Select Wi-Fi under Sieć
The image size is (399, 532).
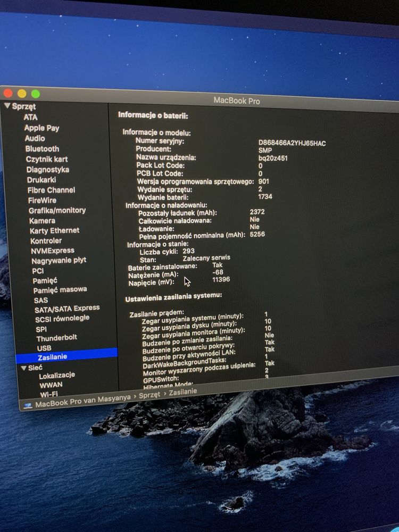[49, 394]
